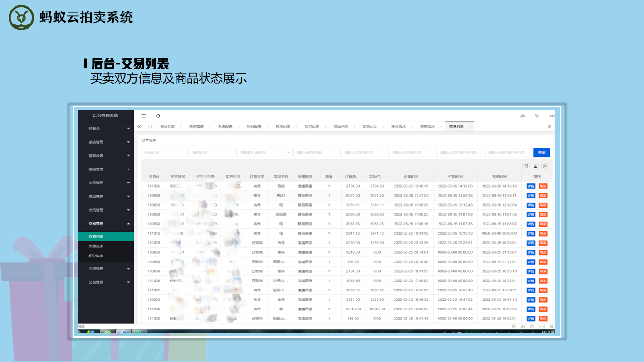Click the sidebar collapse menu icon
Screen dimensions: 644x362
(144, 116)
